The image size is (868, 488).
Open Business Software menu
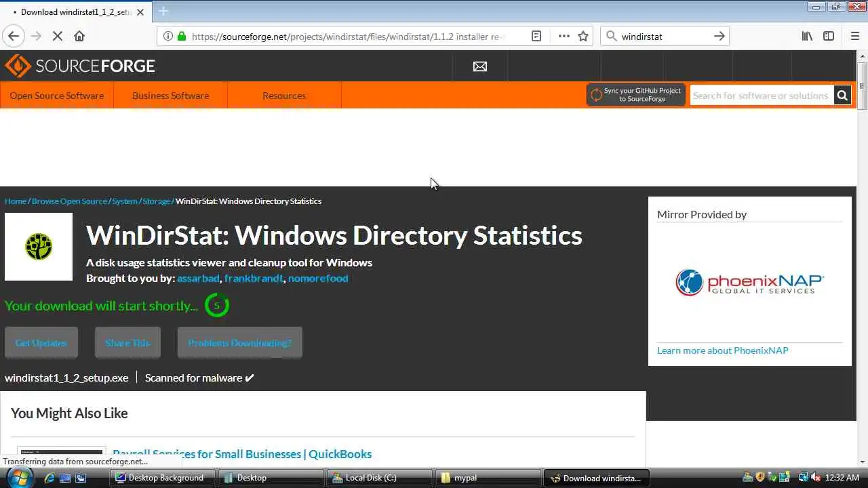pos(171,96)
